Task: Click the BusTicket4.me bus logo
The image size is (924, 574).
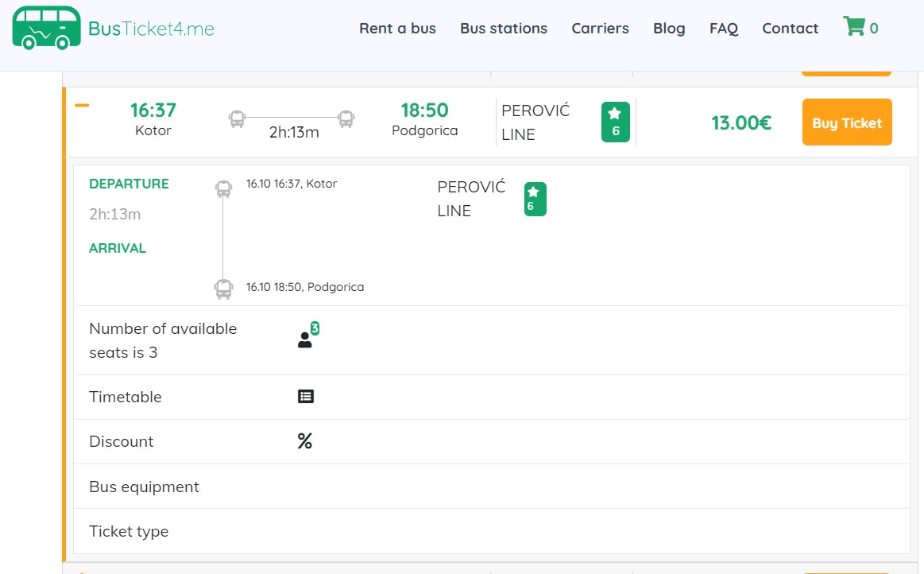Action: tap(46, 28)
